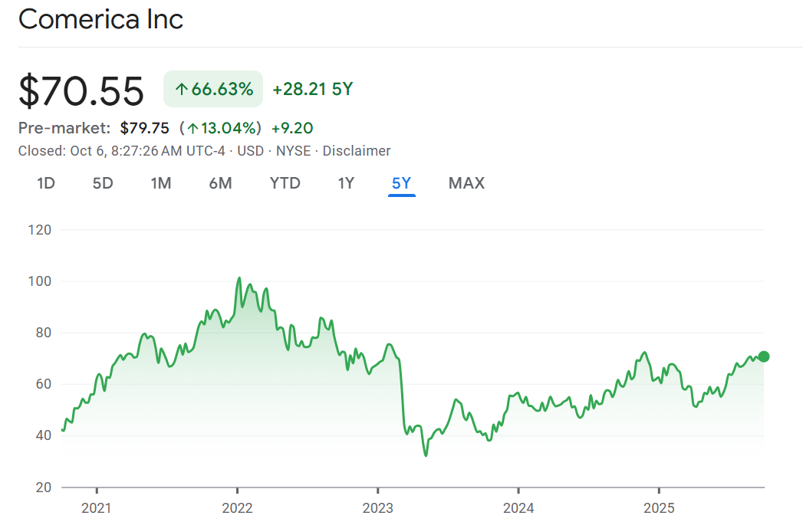Viewport: 803px width, 532px height.
Task: Click the 2025 year axis label
Action: pos(659,507)
